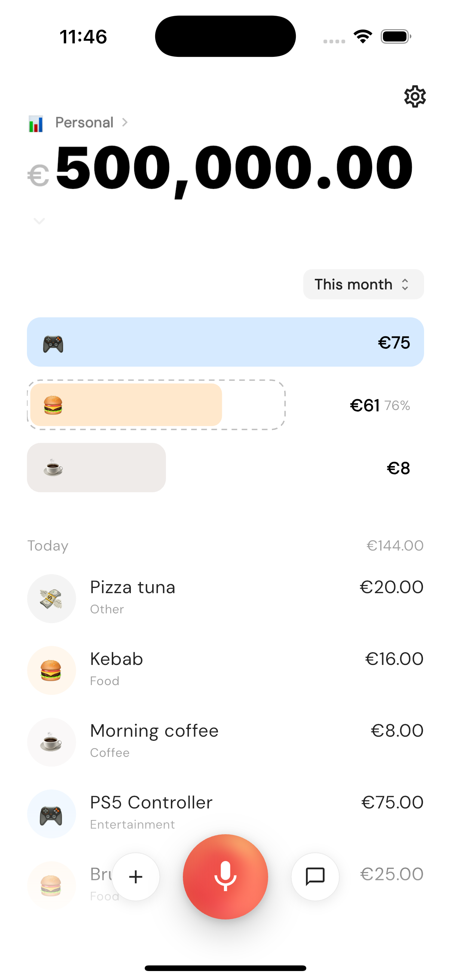Image resolution: width=451 pixels, height=980 pixels.
Task: Expand the chevron below the balance
Action: 39,221
